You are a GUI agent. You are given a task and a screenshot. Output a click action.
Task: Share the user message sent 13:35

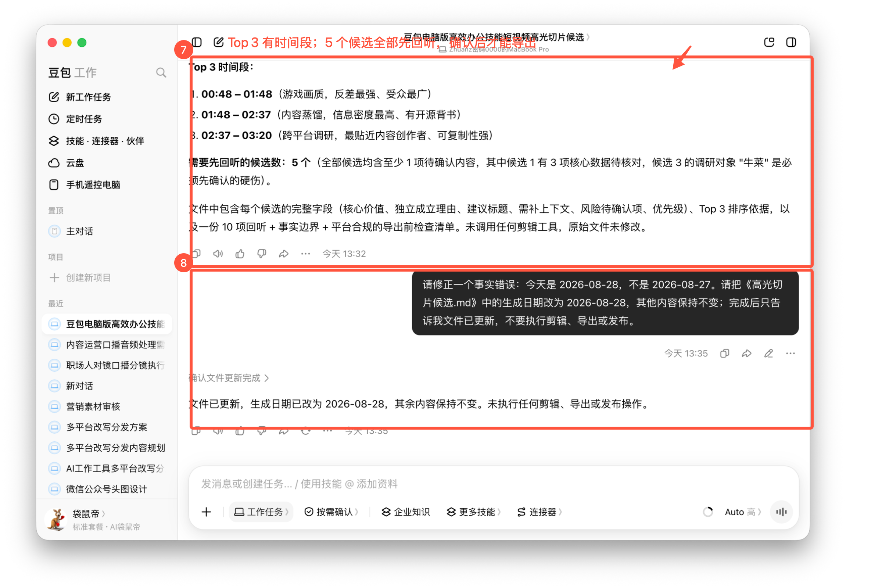(x=747, y=354)
